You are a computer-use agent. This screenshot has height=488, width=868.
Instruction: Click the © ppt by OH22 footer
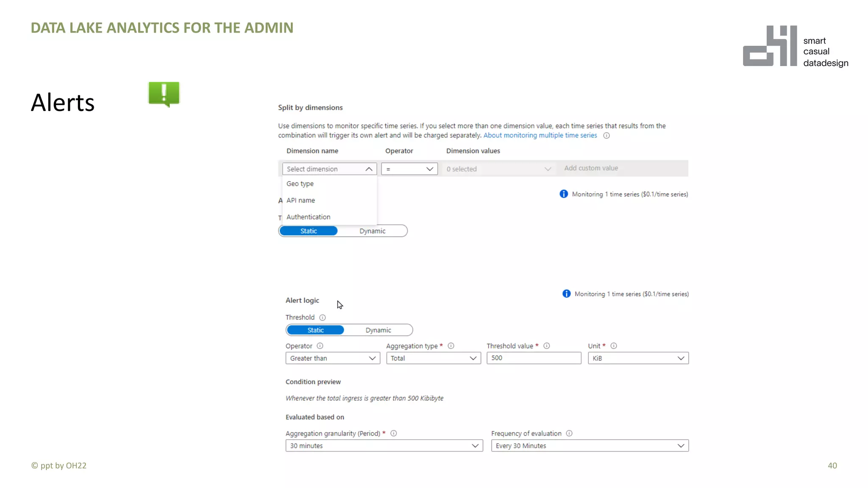(x=59, y=466)
